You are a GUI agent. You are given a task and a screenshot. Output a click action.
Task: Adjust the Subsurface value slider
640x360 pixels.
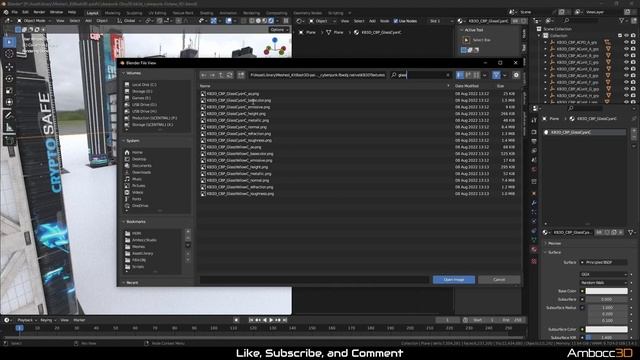coord(607,299)
